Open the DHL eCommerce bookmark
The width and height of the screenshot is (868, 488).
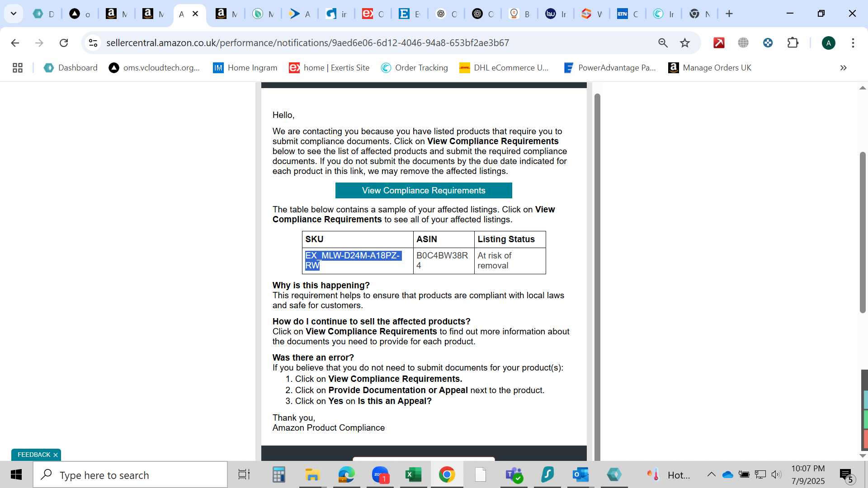coord(504,68)
